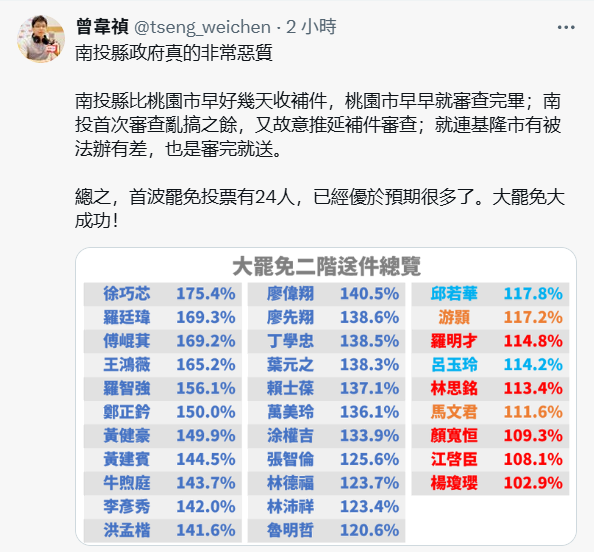594x552 pixels.
Task: Click 徐巧芯 175.4% row in image
Action: (x=163, y=294)
